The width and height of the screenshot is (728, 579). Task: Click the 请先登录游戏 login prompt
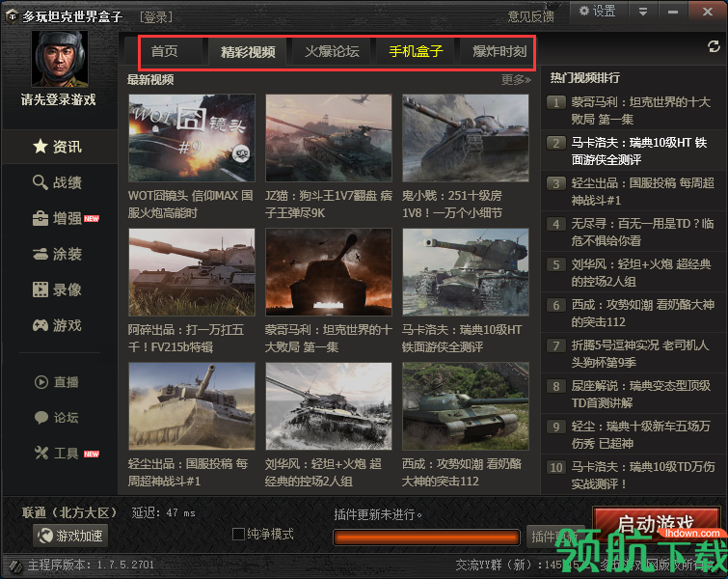click(x=59, y=99)
